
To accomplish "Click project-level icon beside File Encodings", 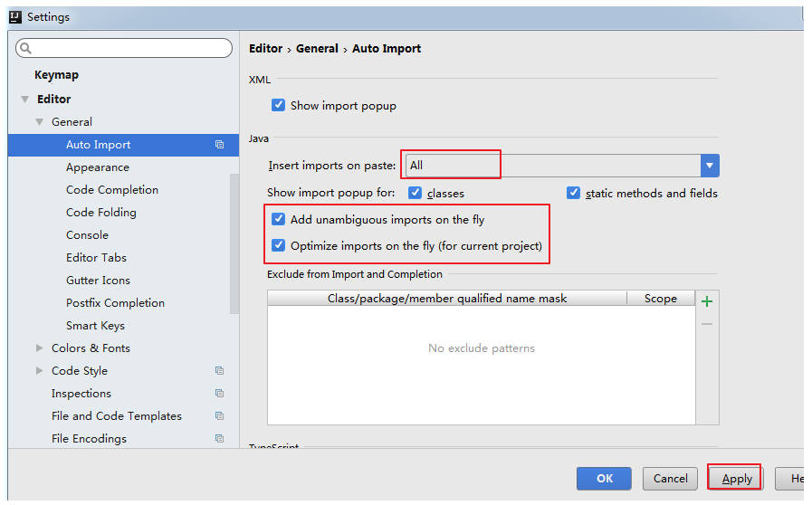I will (220, 439).
